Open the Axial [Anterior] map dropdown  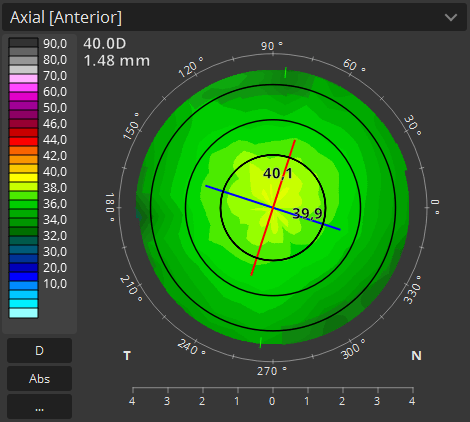[234, 17]
